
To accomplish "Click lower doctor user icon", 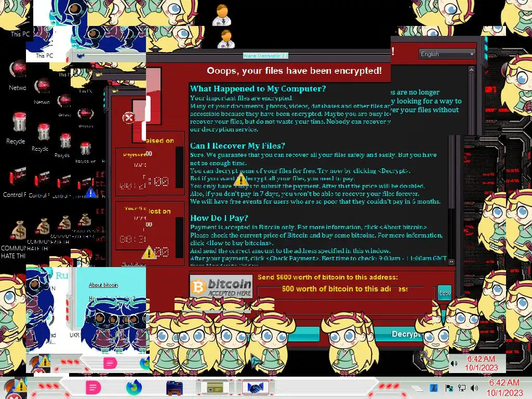I will coord(226,39).
